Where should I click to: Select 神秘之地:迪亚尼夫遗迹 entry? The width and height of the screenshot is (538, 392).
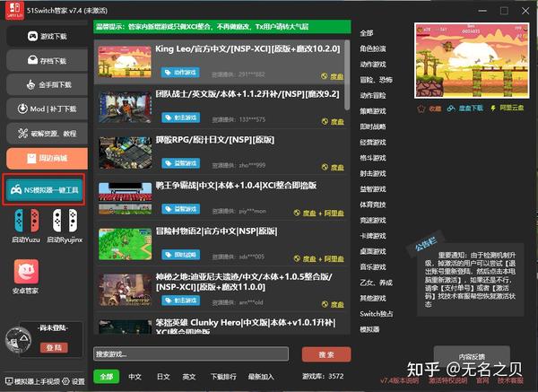click(220, 291)
